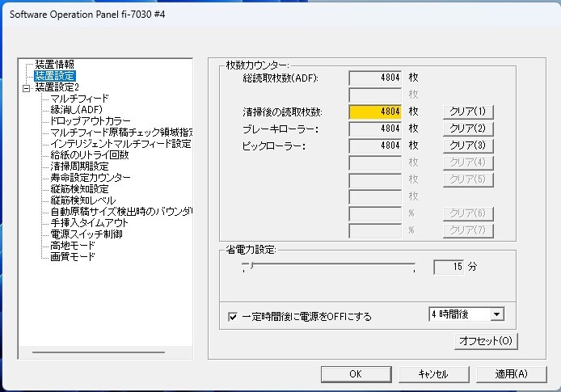The width and height of the screenshot is (561, 392).
Task: Open 手挿入タイムアウト item
Action: pos(89,223)
